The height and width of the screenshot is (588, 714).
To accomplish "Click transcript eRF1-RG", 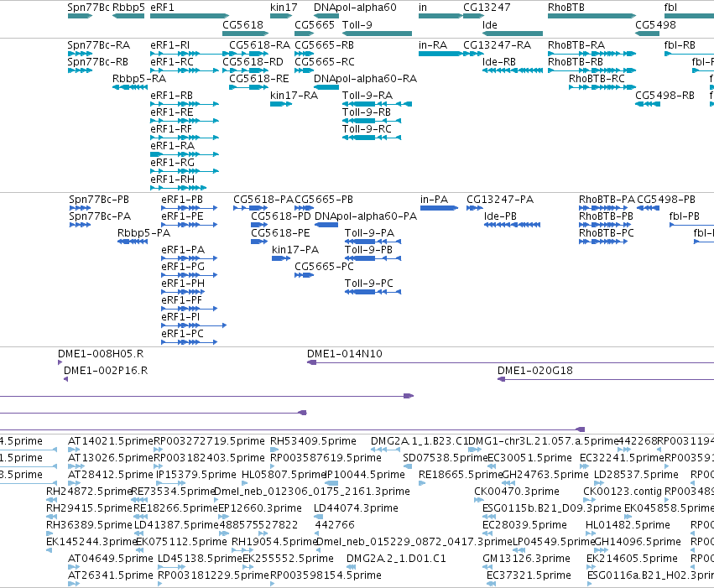I will (173, 163).
